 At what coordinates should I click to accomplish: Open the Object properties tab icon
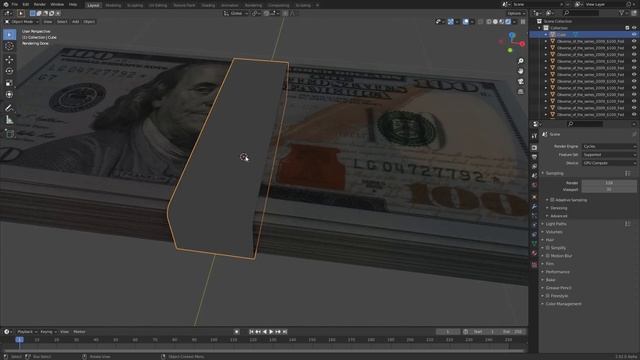pos(534,197)
